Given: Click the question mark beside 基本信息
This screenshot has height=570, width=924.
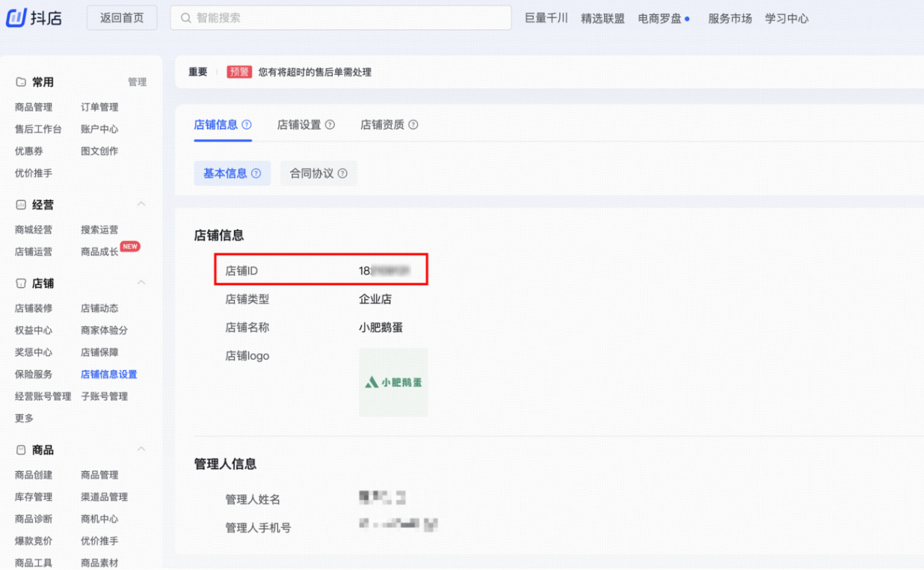Looking at the screenshot, I should click(x=254, y=172).
